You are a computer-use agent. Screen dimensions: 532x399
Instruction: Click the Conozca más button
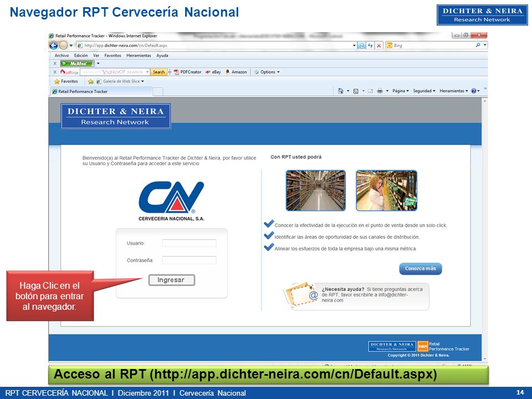[421, 268]
